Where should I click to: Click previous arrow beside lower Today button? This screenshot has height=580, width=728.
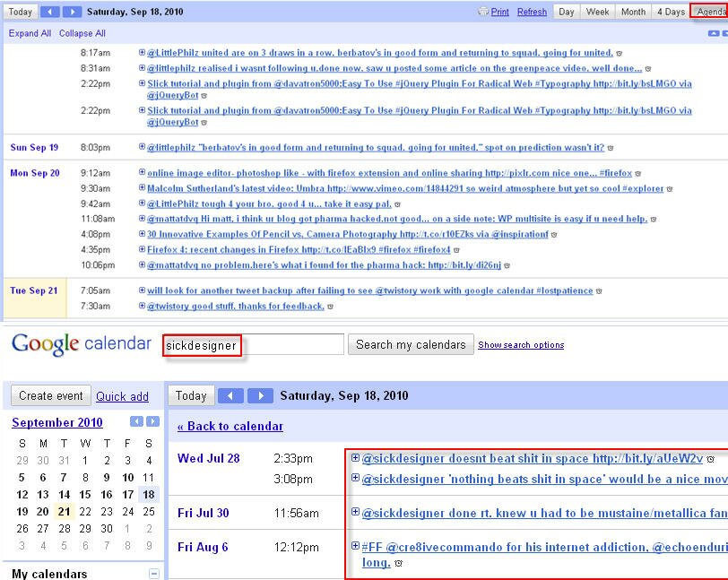tap(230, 395)
